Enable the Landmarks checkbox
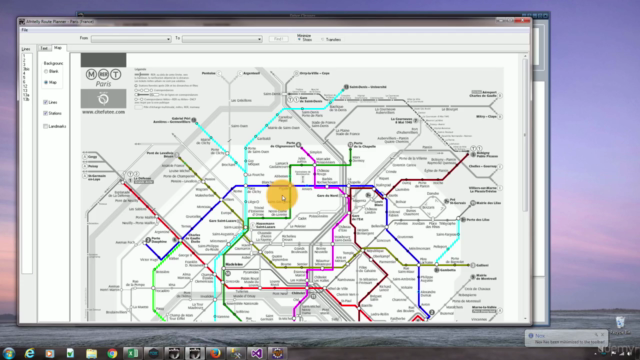 click(45, 126)
